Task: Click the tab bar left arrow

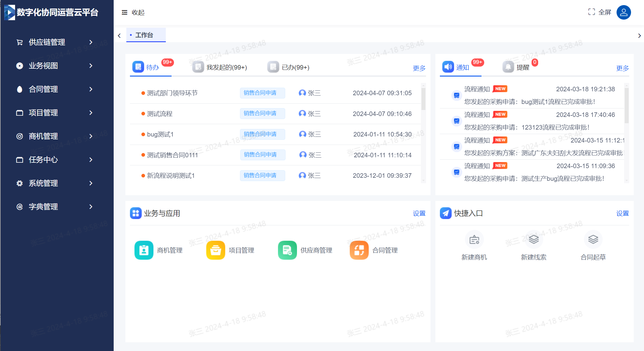Action: point(119,36)
